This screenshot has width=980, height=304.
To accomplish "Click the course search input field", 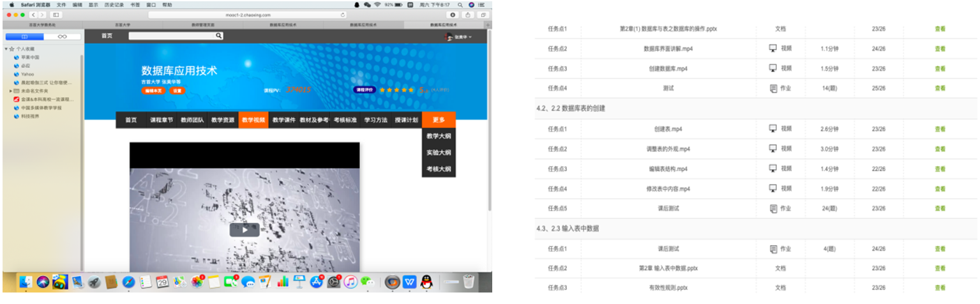I will [x=171, y=36].
